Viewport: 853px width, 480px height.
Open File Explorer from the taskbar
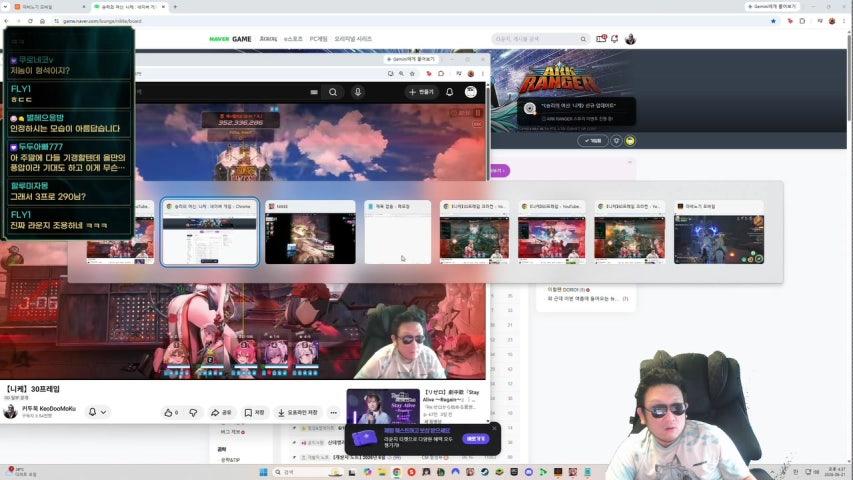(382, 472)
